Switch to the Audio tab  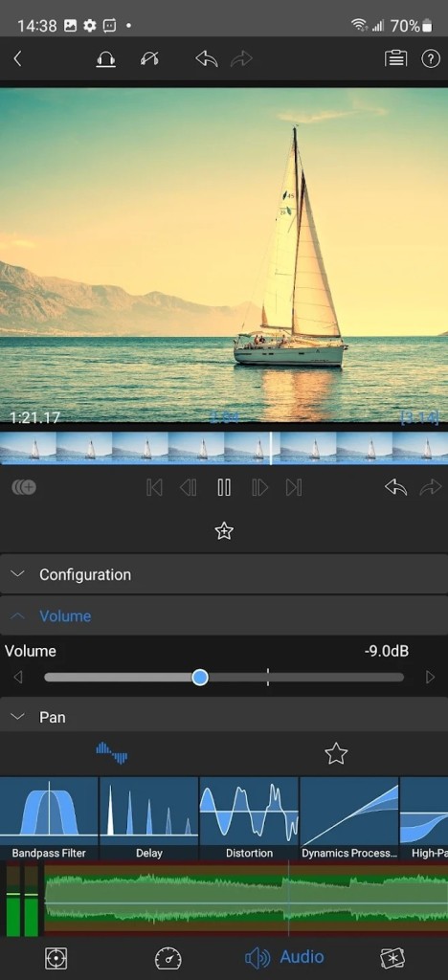[x=284, y=957]
